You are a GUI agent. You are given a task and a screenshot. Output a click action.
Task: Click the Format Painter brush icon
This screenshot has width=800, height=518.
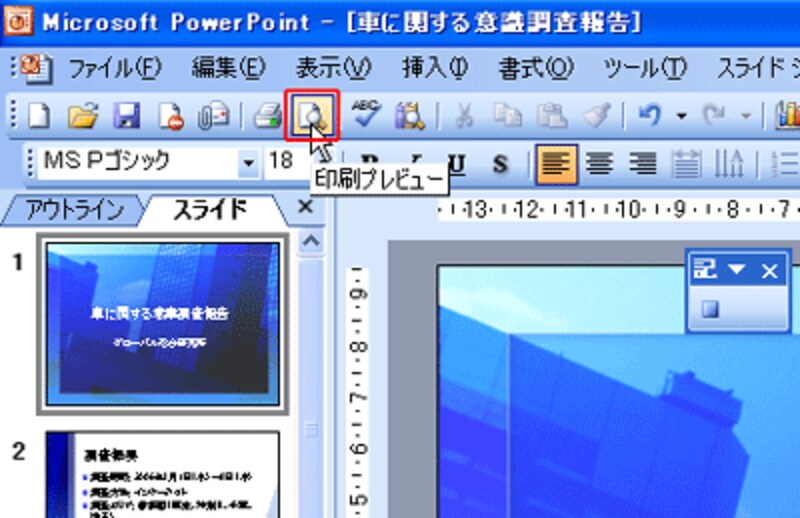(596, 115)
